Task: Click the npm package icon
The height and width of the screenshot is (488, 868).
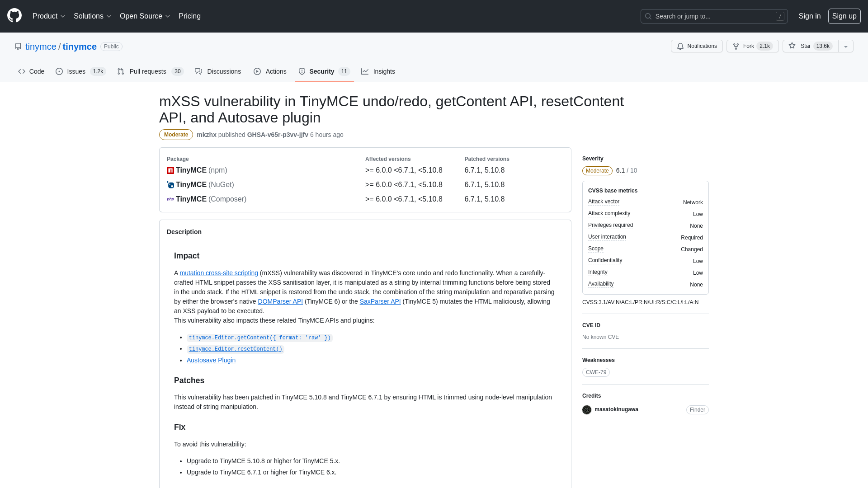Action: click(170, 170)
